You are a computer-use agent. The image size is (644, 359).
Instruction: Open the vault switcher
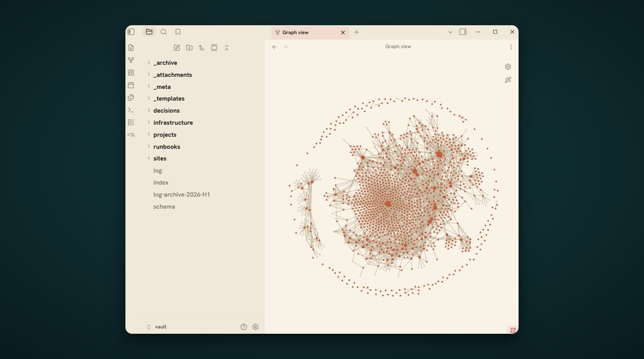(x=157, y=327)
